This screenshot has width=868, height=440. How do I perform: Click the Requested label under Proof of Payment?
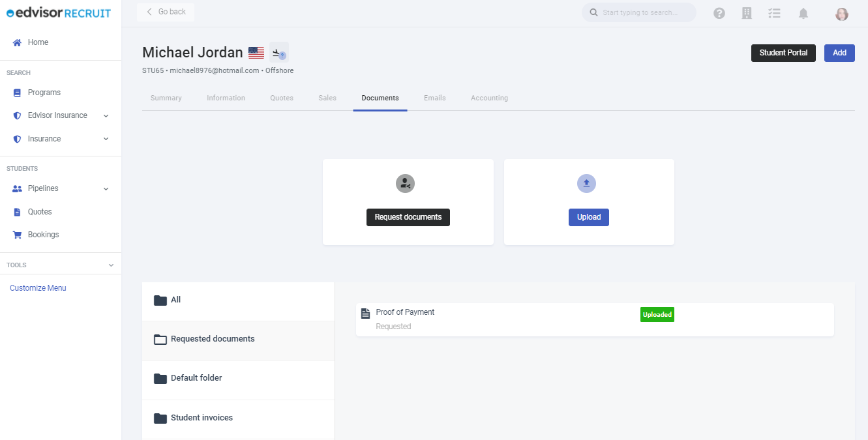click(x=394, y=327)
